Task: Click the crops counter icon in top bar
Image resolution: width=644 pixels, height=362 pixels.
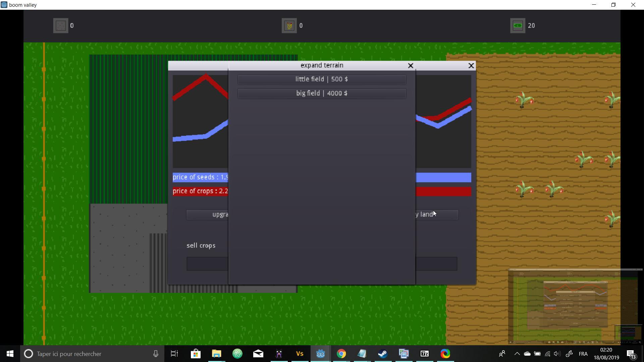Action: click(289, 25)
